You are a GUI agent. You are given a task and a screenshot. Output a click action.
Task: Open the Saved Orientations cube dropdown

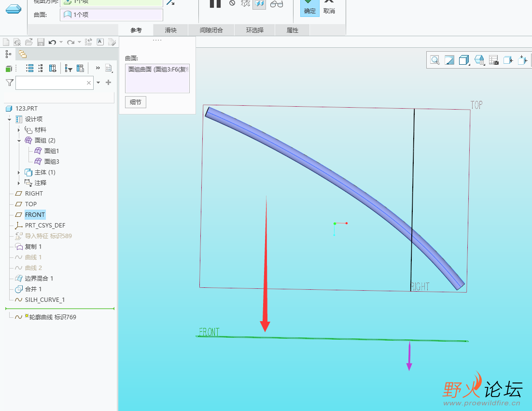pos(479,60)
